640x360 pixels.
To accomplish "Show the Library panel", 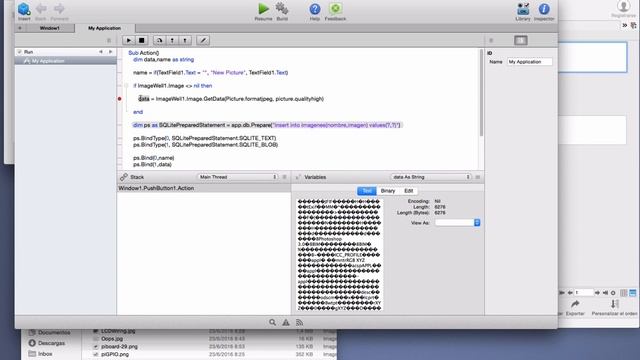I will click(x=523, y=9).
